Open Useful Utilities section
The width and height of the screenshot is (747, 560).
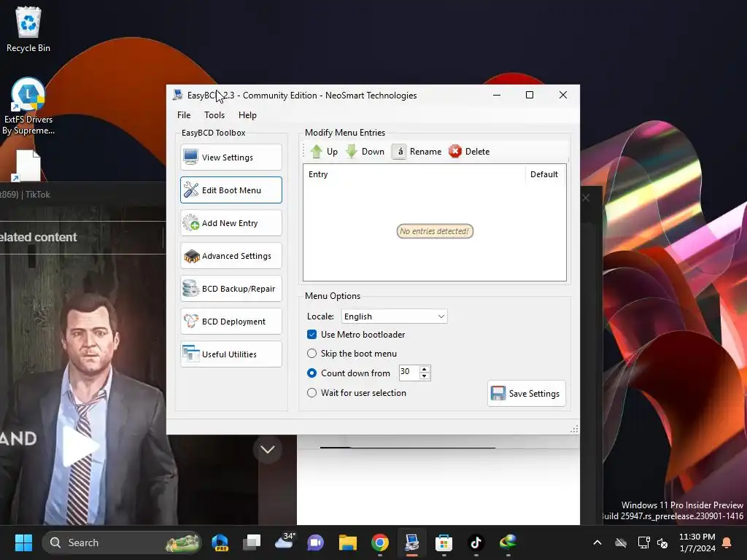[231, 354]
